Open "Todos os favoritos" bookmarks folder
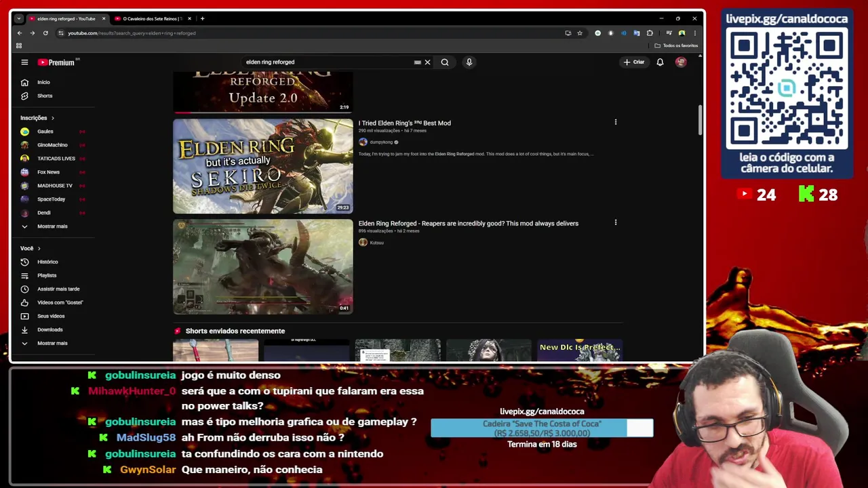Screen dimensions: 868x488 pos(676,45)
